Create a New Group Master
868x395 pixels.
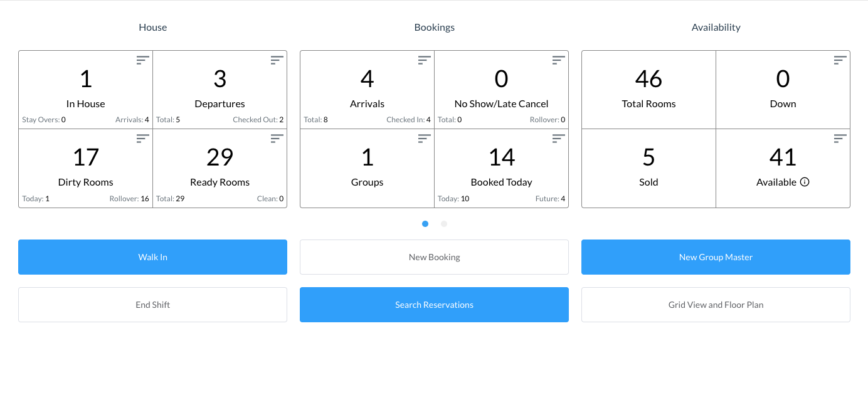pyautogui.click(x=716, y=257)
